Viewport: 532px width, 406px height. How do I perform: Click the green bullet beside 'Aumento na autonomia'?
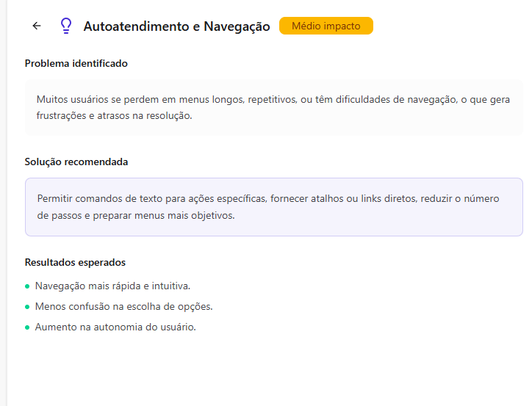pyautogui.click(x=27, y=327)
